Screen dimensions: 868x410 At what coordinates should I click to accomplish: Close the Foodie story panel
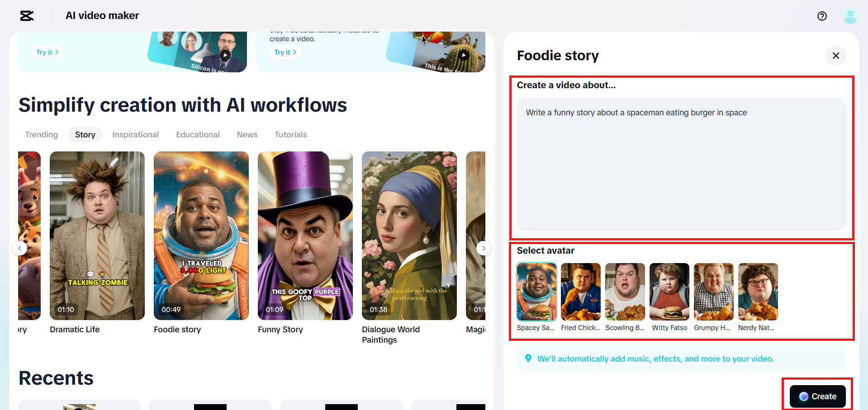coord(835,56)
